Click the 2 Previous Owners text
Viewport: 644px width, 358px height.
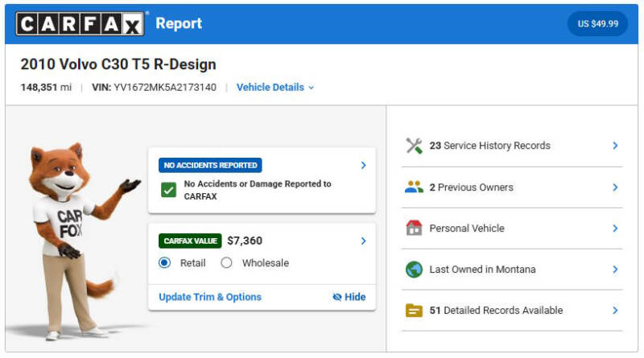pos(471,187)
